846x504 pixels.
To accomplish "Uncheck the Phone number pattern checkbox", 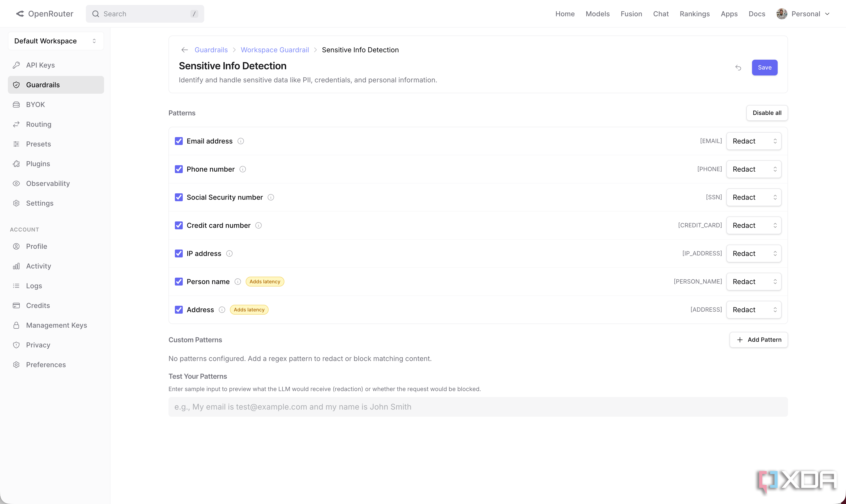I will pyautogui.click(x=179, y=169).
